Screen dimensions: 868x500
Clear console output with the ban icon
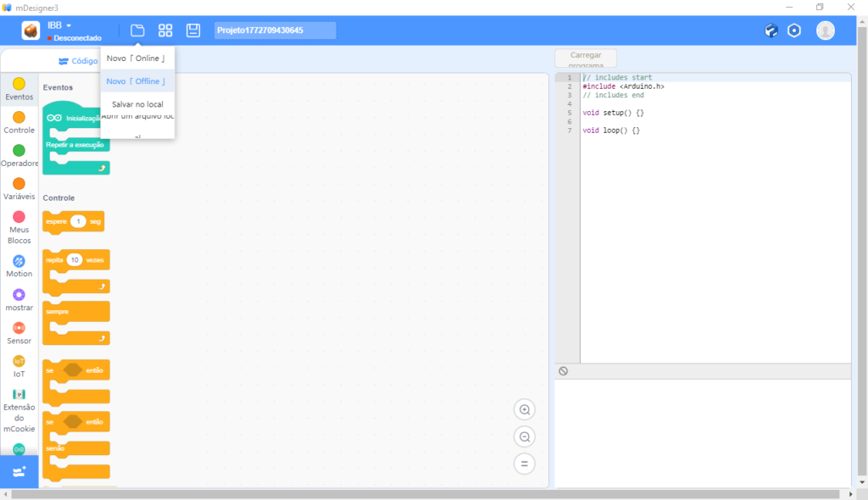click(563, 371)
